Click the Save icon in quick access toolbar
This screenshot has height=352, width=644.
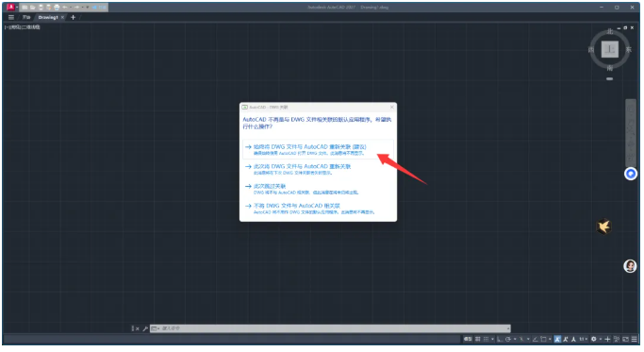[41, 7]
